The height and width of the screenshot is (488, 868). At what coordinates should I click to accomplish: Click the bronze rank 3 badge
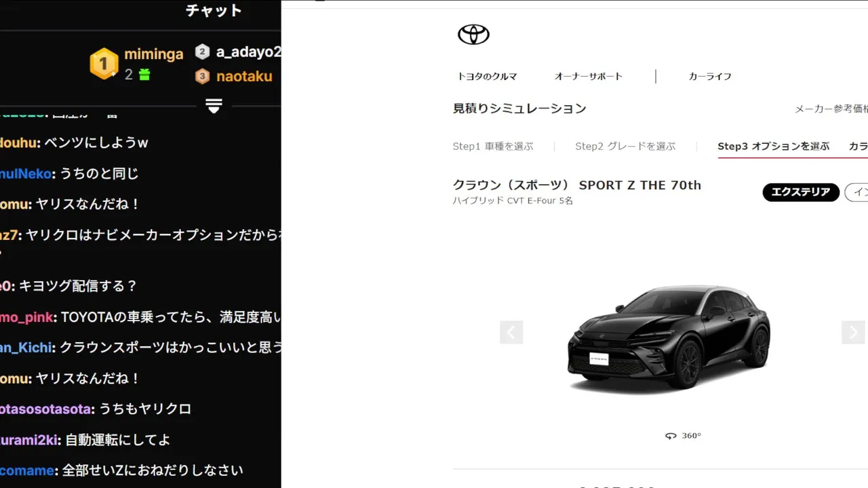coord(202,76)
